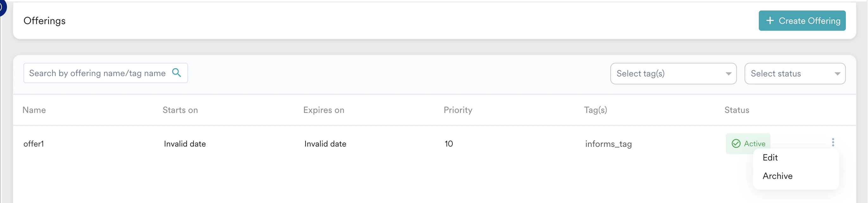Click the Name column header
This screenshot has width=868, height=203.
coord(34,110)
